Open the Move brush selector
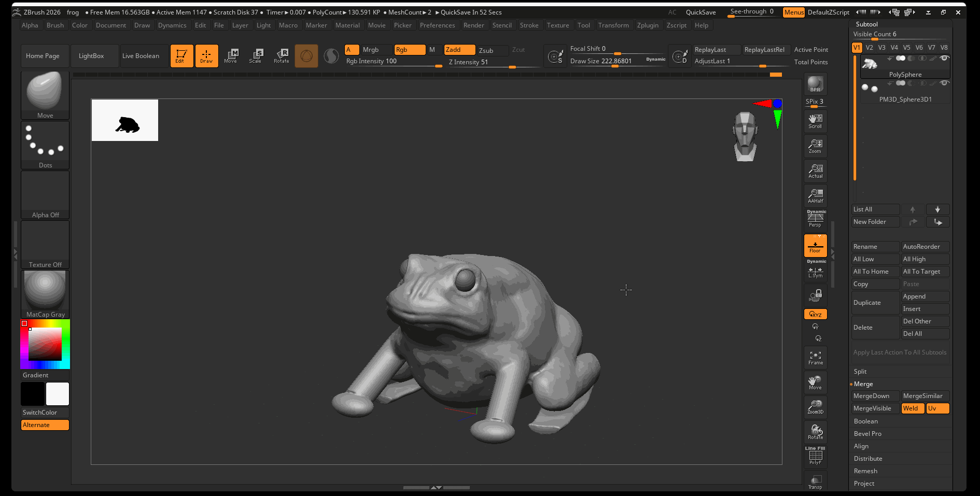Viewport: 980px width, 496px height. click(45, 95)
